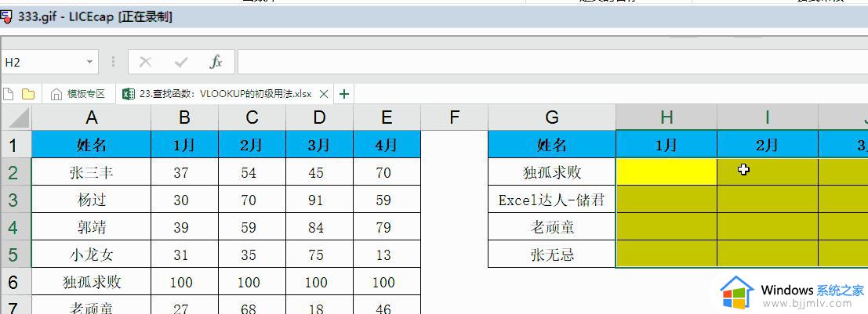Click cell A1 containing 姓名
868x314 pixels.
(x=91, y=144)
